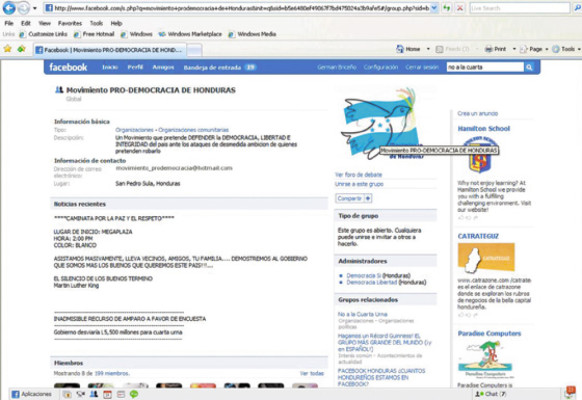Click the groups people icon in bottom bar
Image resolution: width=582 pixels, height=400 pixels.
click(x=94, y=394)
